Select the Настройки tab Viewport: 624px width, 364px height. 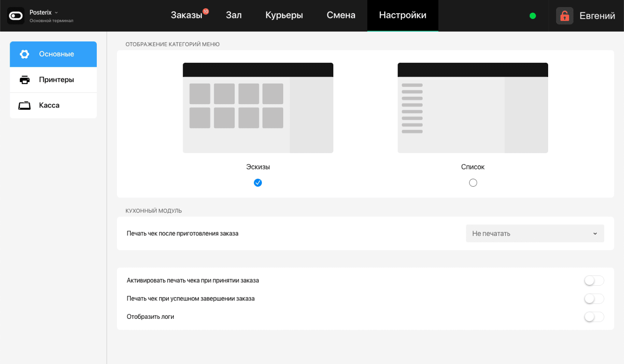click(x=403, y=15)
